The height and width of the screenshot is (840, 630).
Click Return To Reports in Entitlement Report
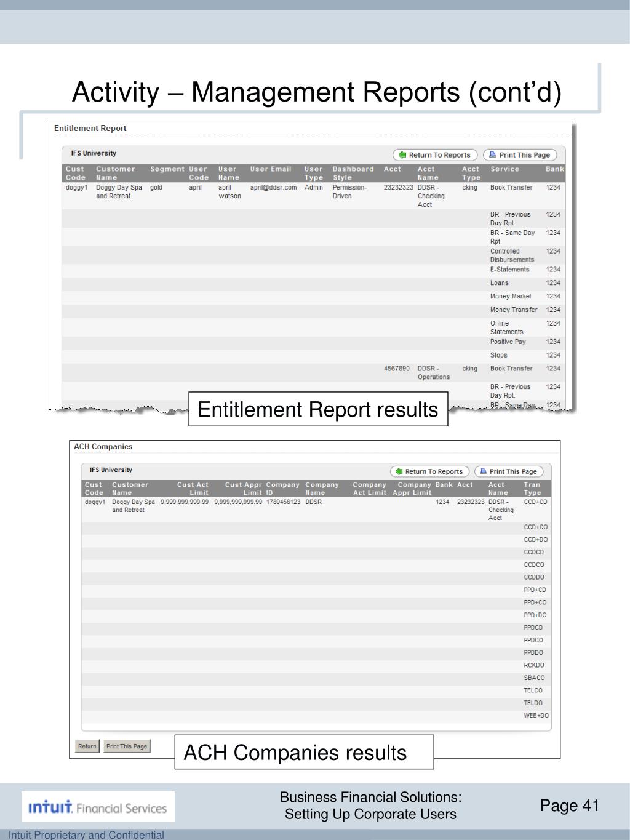click(435, 155)
